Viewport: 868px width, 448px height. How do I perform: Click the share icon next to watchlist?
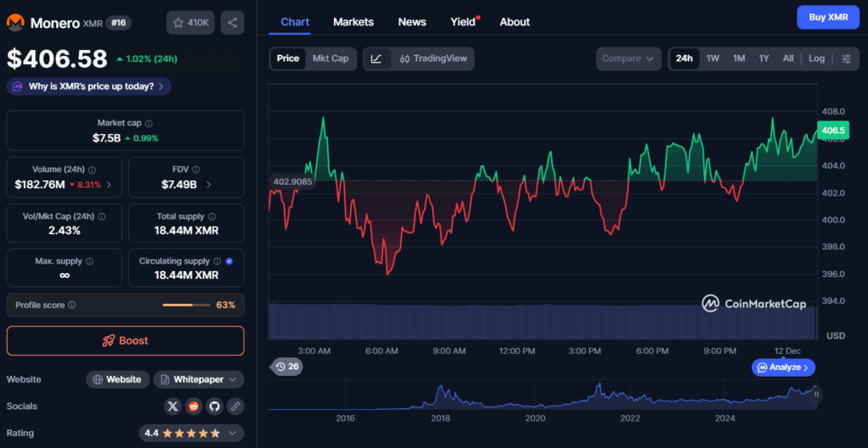pos(232,23)
